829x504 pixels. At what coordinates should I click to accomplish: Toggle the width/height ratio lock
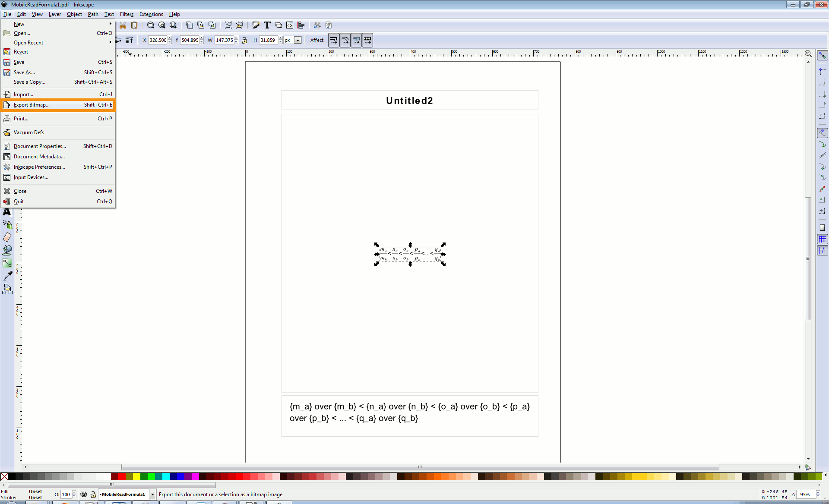244,40
